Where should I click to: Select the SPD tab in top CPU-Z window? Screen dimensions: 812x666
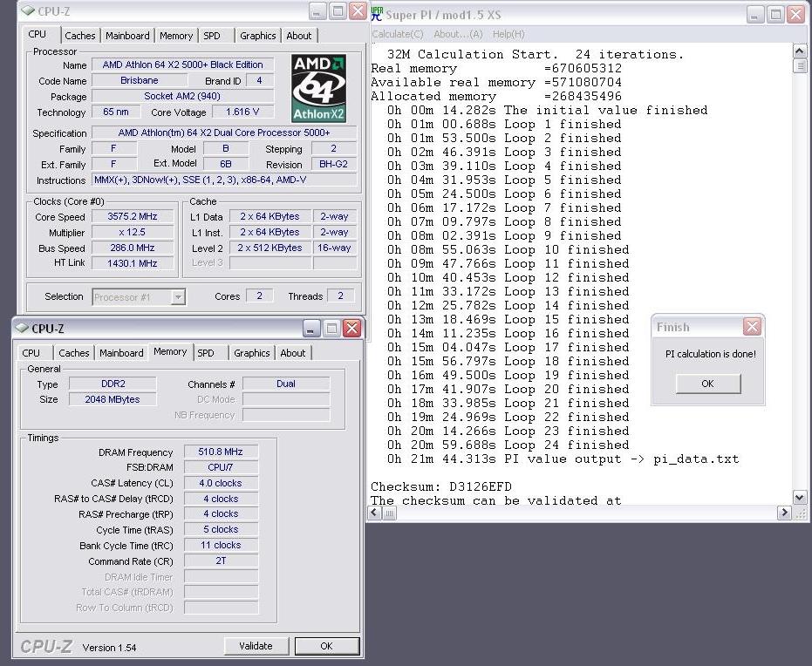click(212, 36)
